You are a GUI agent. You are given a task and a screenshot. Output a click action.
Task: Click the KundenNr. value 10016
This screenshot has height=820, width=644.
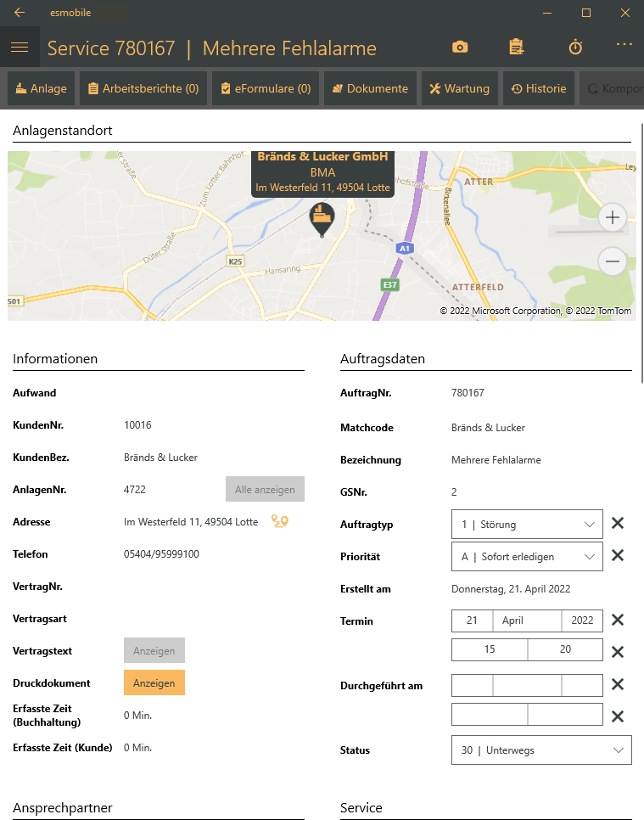click(x=137, y=424)
